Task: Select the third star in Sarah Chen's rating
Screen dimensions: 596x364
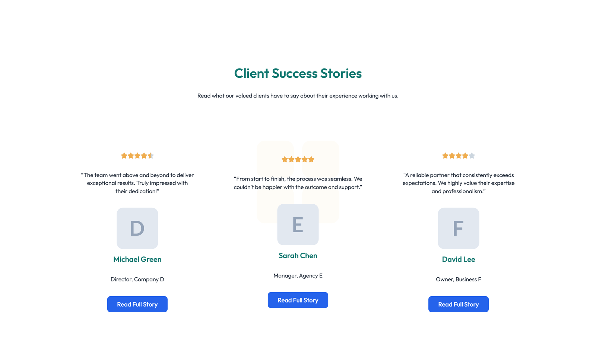Action: tap(298, 159)
